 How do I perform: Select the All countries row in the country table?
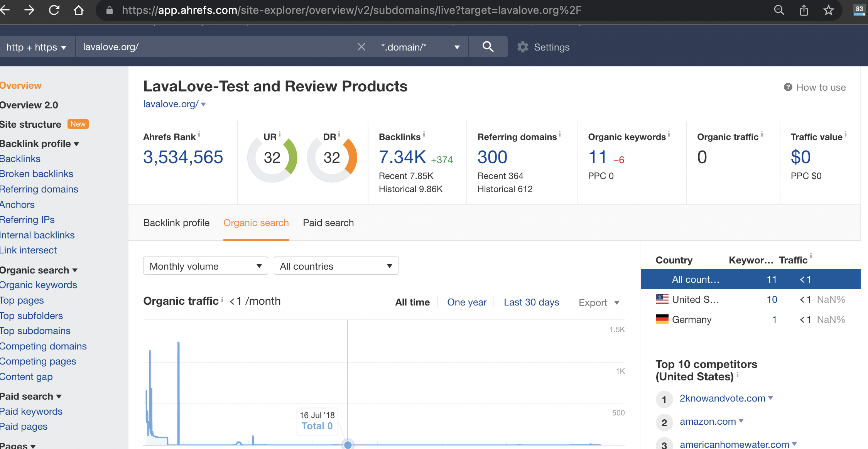[x=751, y=279]
